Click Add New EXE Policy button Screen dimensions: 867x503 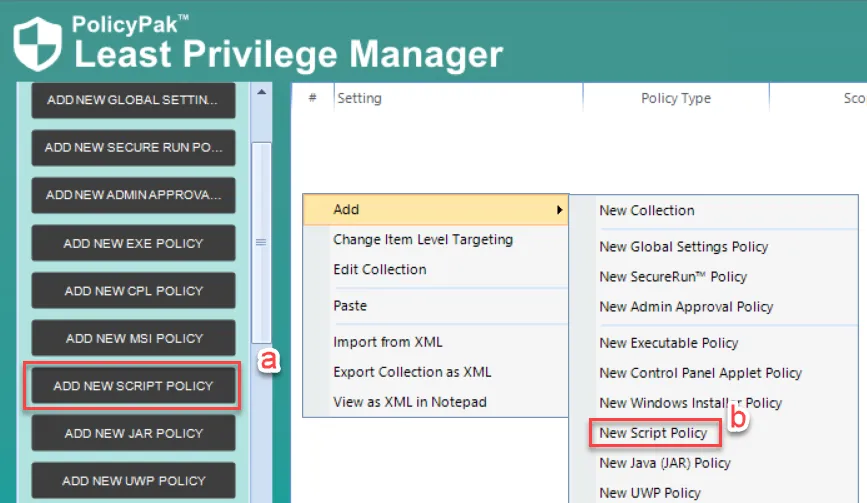pos(133,243)
